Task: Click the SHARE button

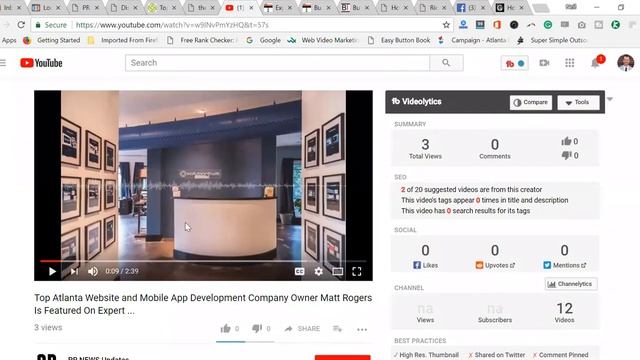Action: 302,329
